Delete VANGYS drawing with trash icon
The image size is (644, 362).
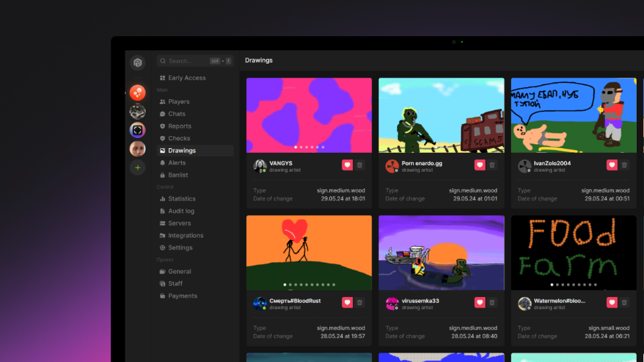pos(360,165)
